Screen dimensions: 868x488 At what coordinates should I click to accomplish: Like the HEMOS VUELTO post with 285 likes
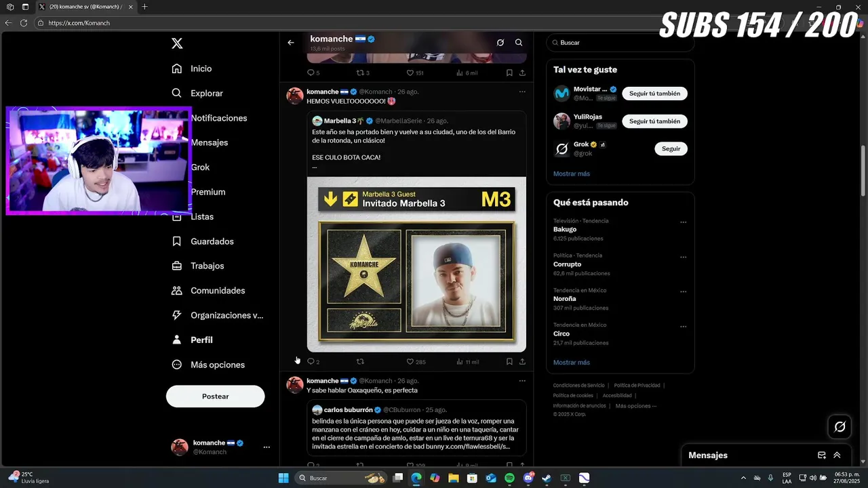point(416,362)
